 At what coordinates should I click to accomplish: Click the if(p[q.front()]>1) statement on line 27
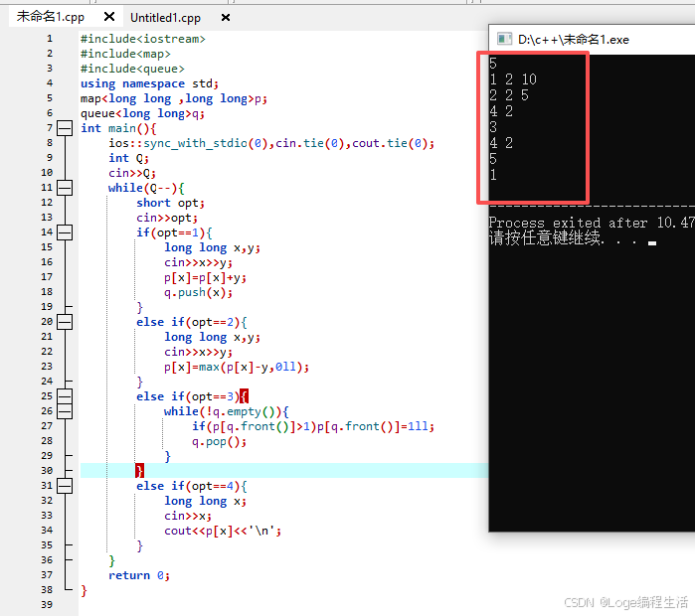313,426
